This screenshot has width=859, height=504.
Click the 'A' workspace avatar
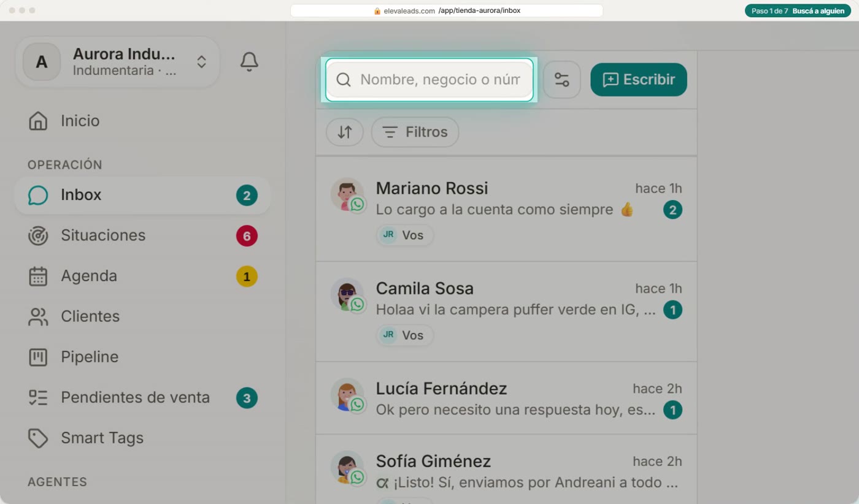coord(42,62)
